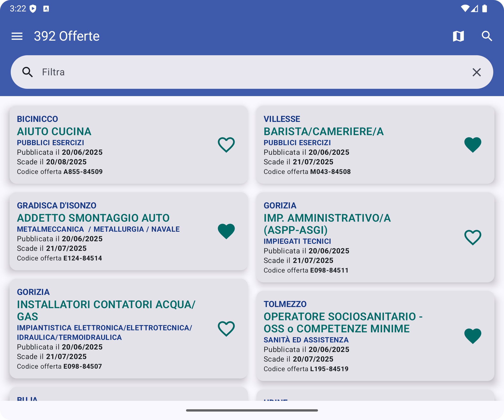The width and height of the screenshot is (504, 420).
Task: Tap the partially visible BUJA card
Action: tap(129, 395)
